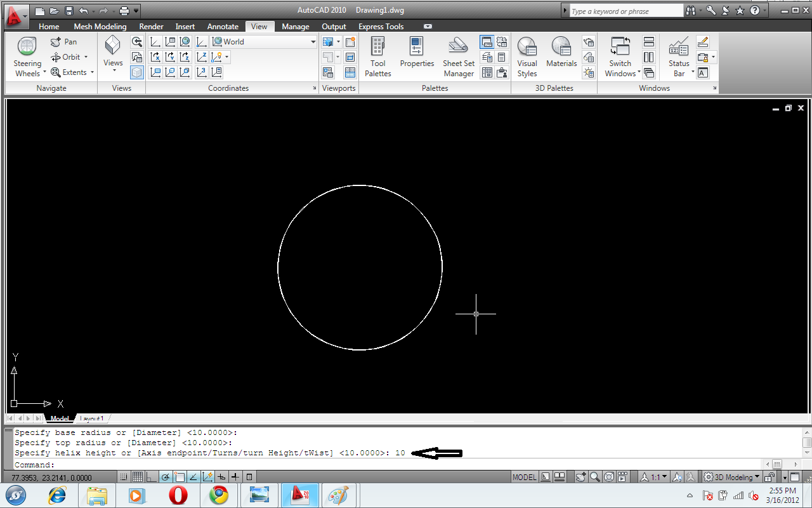Open the World UCS dropdown
The height and width of the screenshot is (508, 812).
(x=264, y=42)
